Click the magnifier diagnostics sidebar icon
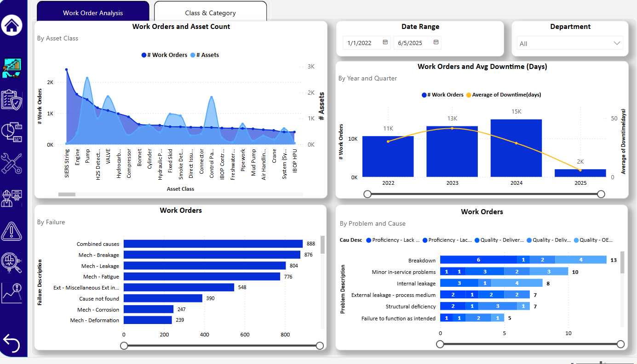 (x=12, y=263)
